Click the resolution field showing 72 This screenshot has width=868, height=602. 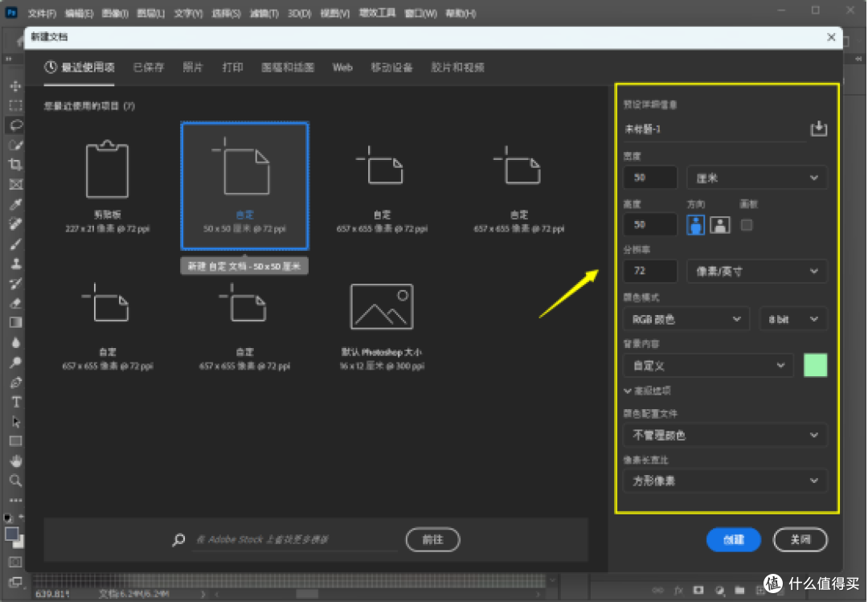pos(650,272)
